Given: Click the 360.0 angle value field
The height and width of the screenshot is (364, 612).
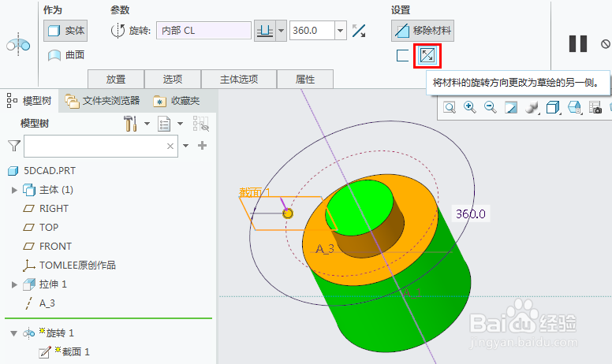Looking at the screenshot, I should [312, 31].
